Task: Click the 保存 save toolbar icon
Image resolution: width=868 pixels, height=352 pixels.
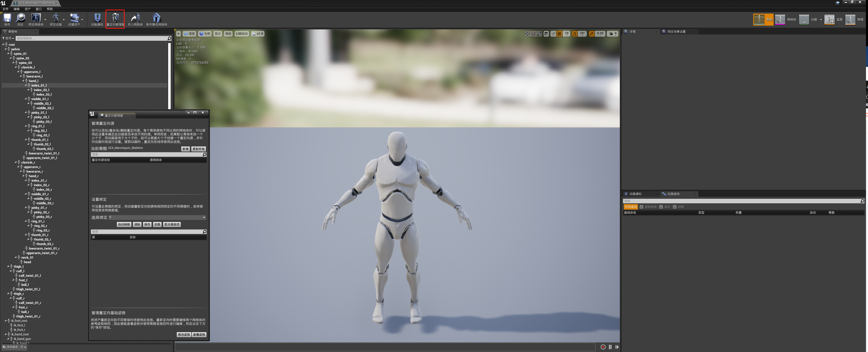Action: (x=7, y=18)
